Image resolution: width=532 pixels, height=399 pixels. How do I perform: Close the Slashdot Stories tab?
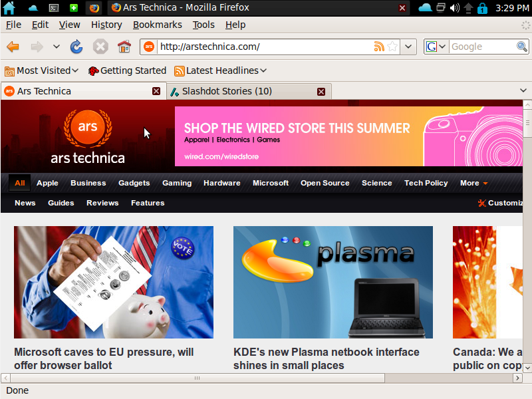tap(321, 92)
